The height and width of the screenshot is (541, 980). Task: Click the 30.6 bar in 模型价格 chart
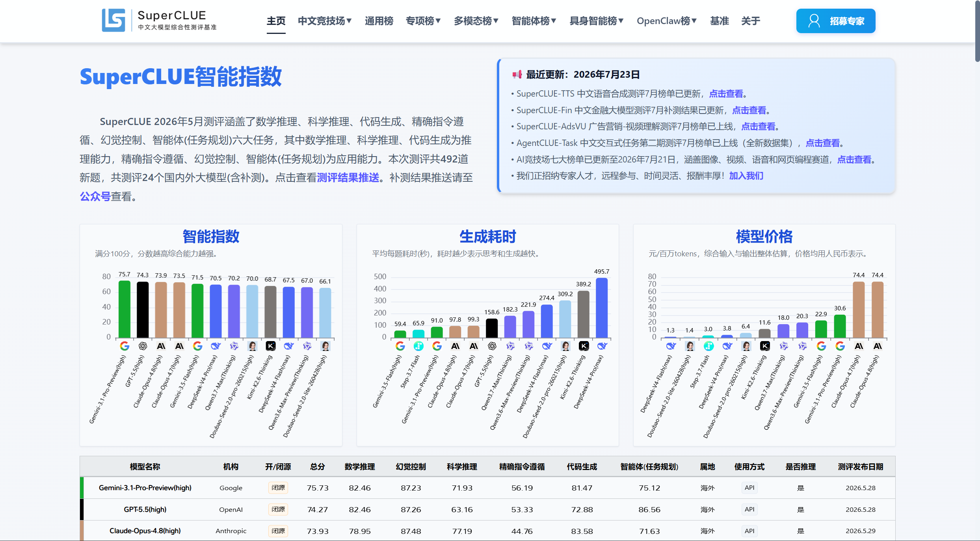tap(840, 326)
